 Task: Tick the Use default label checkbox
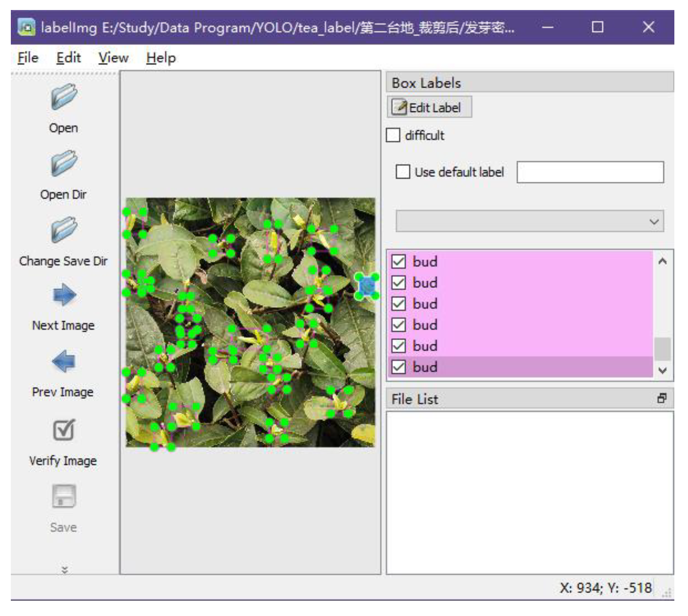tap(403, 172)
